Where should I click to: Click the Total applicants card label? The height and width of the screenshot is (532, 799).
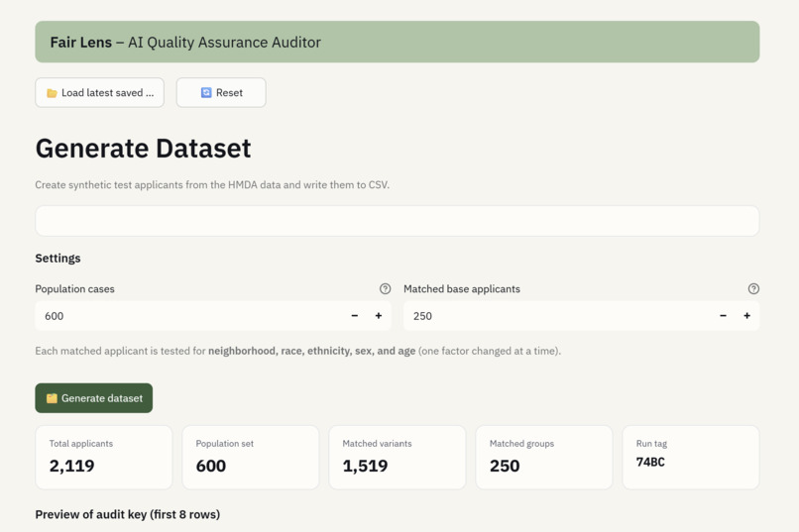(x=81, y=444)
